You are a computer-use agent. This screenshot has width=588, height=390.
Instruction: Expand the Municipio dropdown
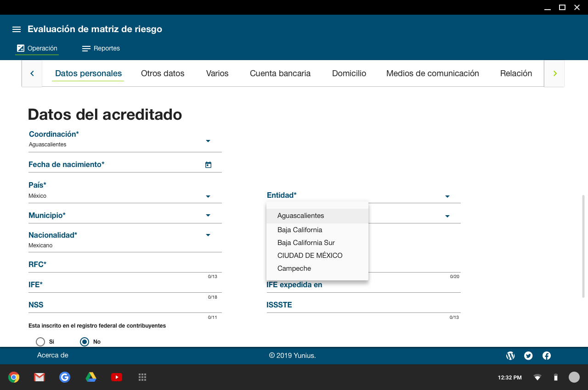[x=208, y=215]
